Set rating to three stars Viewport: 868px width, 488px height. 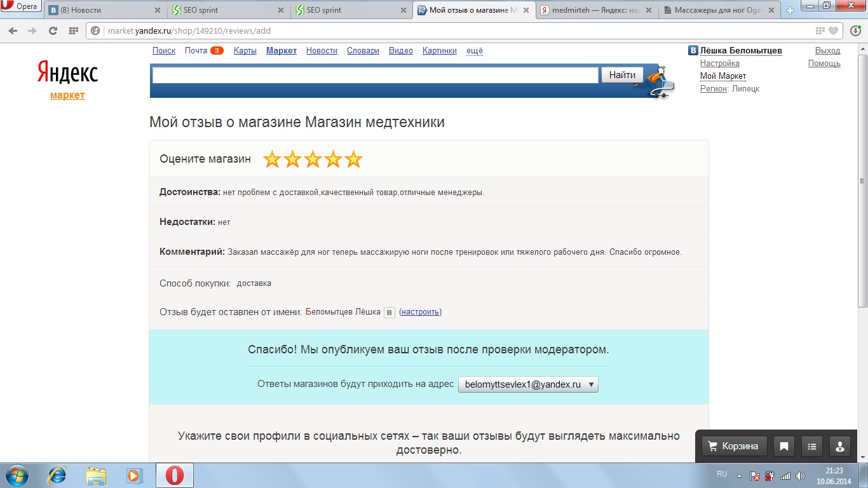click(313, 159)
